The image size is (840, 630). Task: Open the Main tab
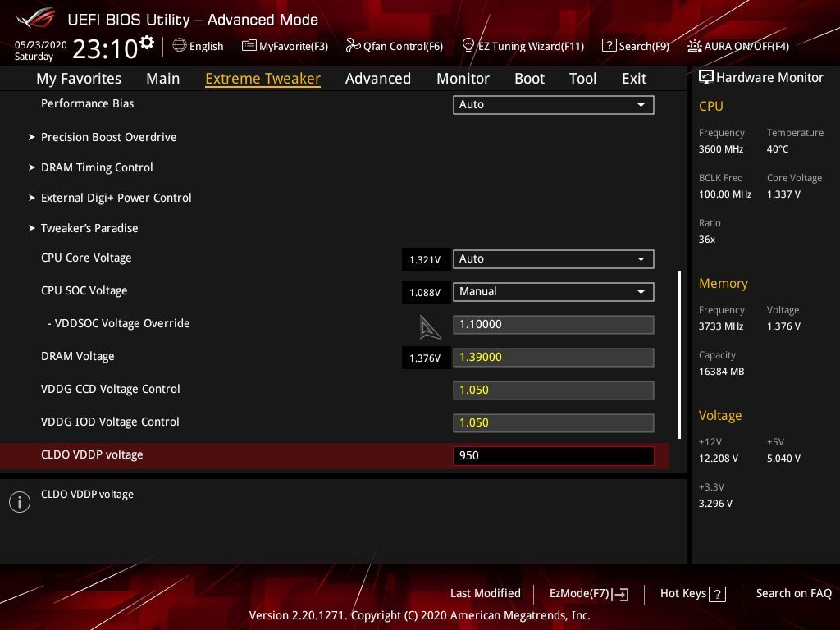point(163,79)
